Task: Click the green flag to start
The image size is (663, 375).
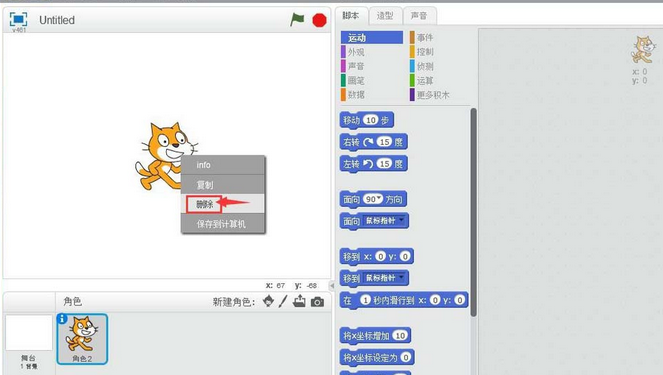Action: (297, 19)
